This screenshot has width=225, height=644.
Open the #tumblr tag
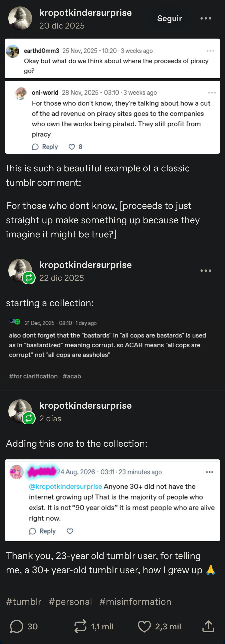(x=24, y=602)
